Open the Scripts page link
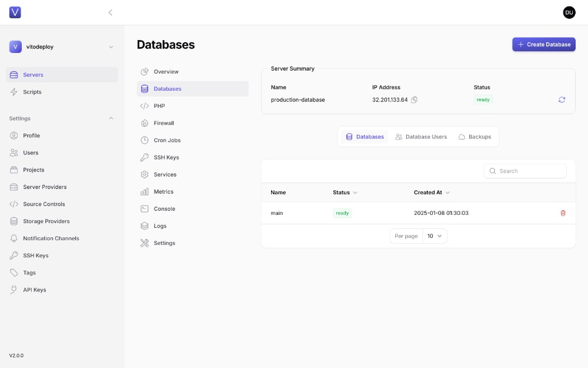 pos(62,92)
